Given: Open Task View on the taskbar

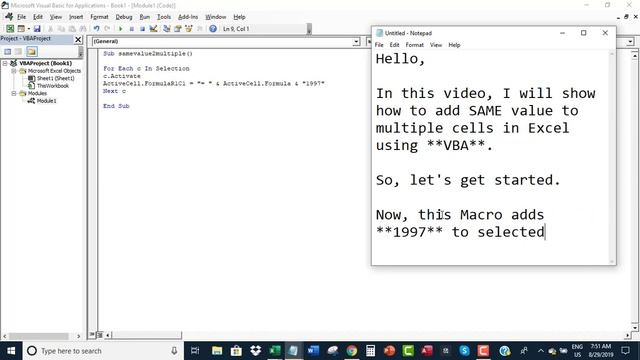Looking at the screenshot, I should (x=195, y=351).
